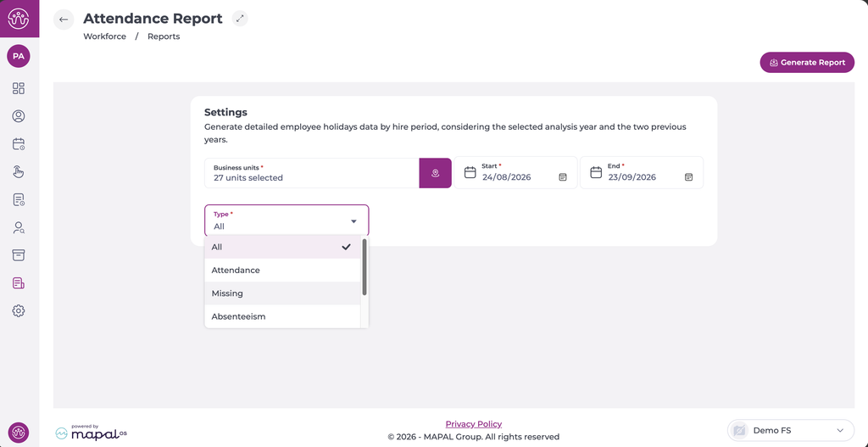Click the back arrow beside Attendance Report
The width and height of the screenshot is (868, 447).
pos(64,20)
